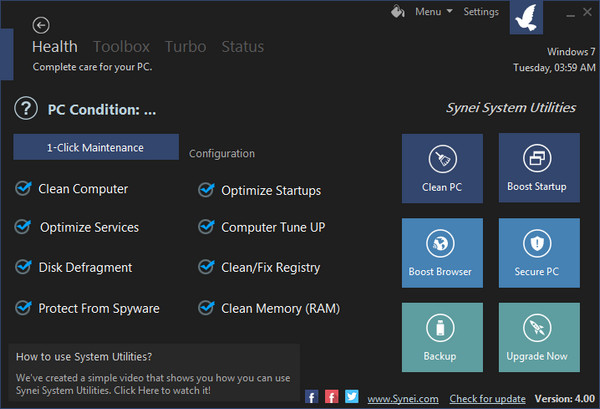600x409 pixels.
Task: Open the paint bucket skin icon
Action: click(x=397, y=12)
